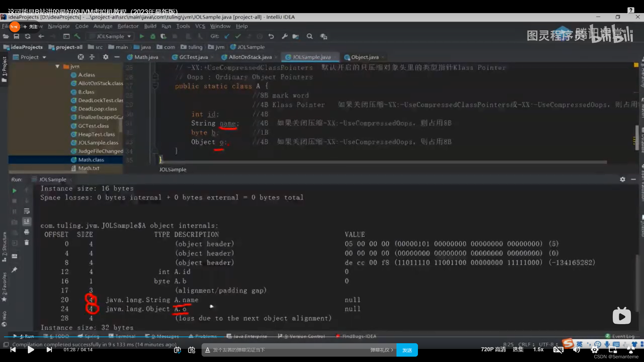Open the JOLSample run configuration dropdown
644x362 pixels.
click(x=110, y=36)
